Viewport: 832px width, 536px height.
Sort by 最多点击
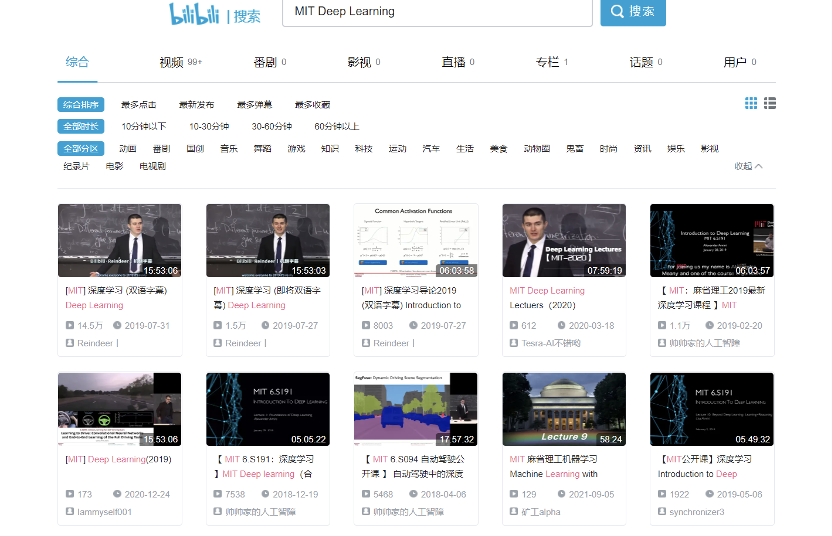tap(138, 105)
